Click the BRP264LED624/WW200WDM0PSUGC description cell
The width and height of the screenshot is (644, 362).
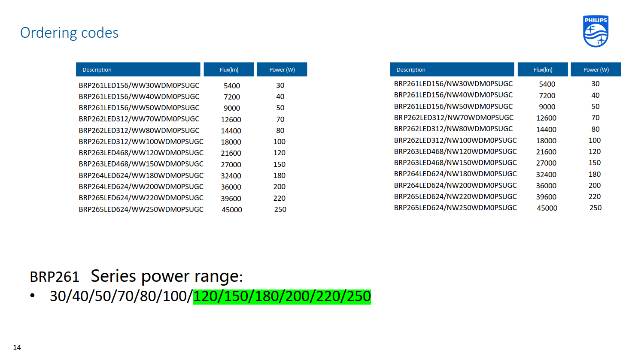[141, 187]
